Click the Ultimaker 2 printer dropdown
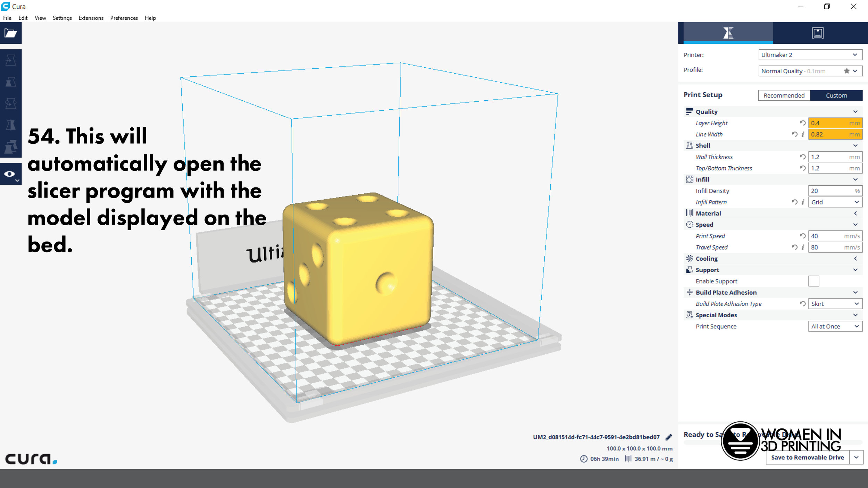Viewport: 868px width, 488px height. (808, 55)
